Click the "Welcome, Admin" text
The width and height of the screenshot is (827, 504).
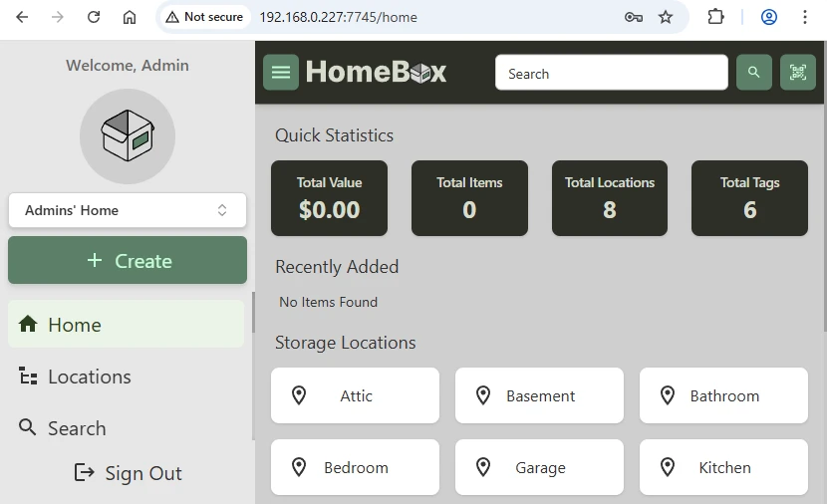[128, 66]
